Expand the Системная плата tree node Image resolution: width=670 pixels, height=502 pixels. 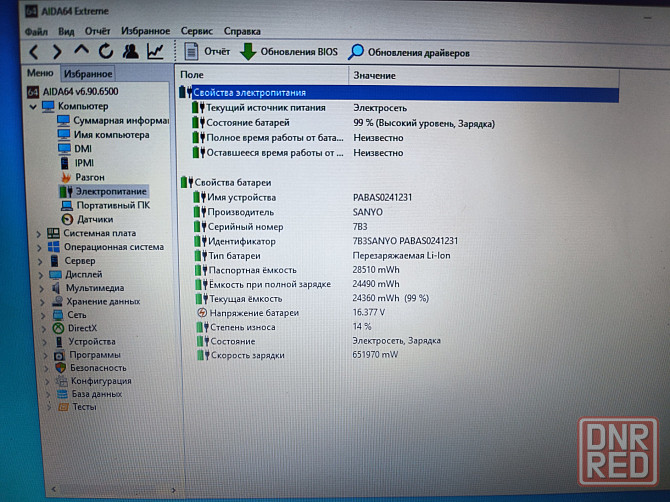coord(40,233)
